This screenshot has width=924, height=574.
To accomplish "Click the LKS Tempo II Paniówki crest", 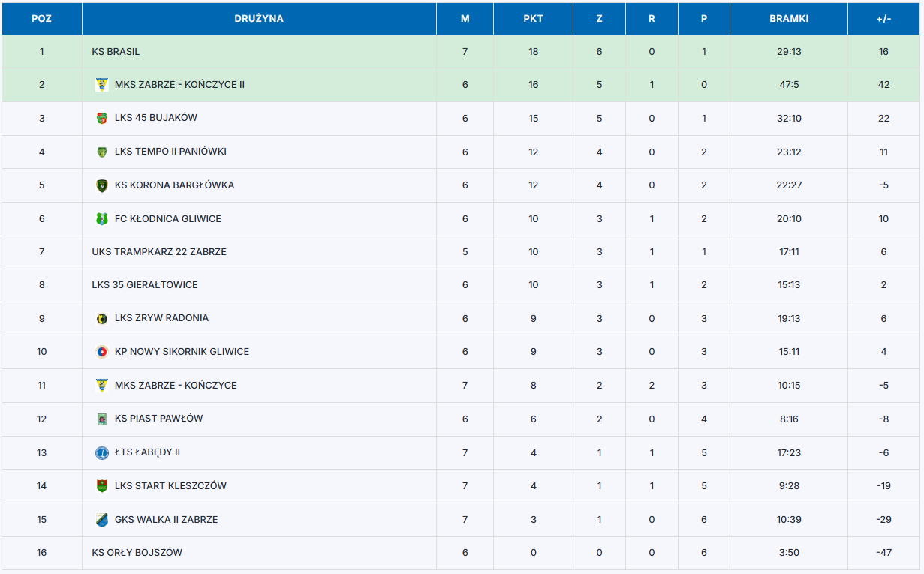I will point(102,152).
